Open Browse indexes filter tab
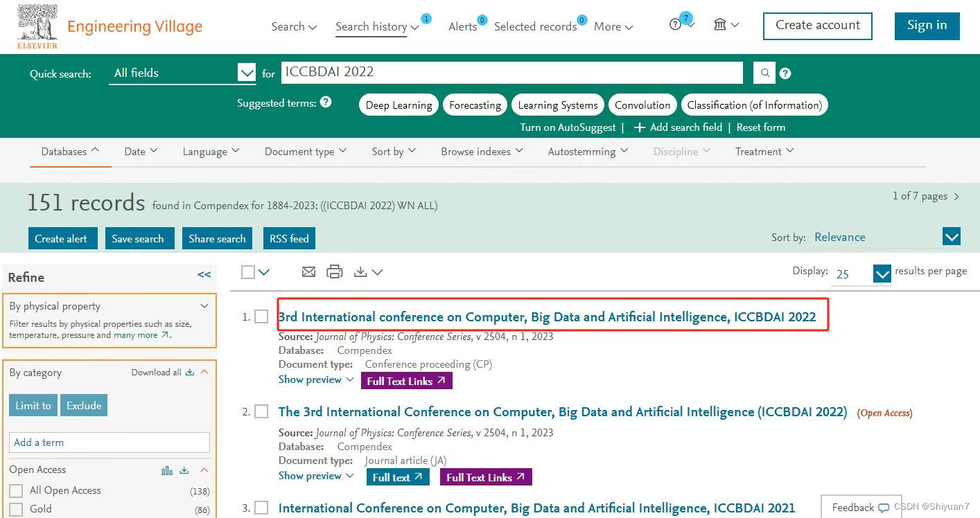Image resolution: width=980 pixels, height=518 pixels. pyautogui.click(x=482, y=152)
